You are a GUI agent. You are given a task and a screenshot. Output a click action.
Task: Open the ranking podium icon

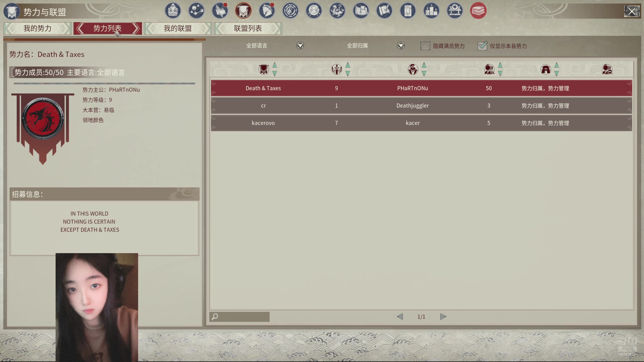(x=431, y=11)
